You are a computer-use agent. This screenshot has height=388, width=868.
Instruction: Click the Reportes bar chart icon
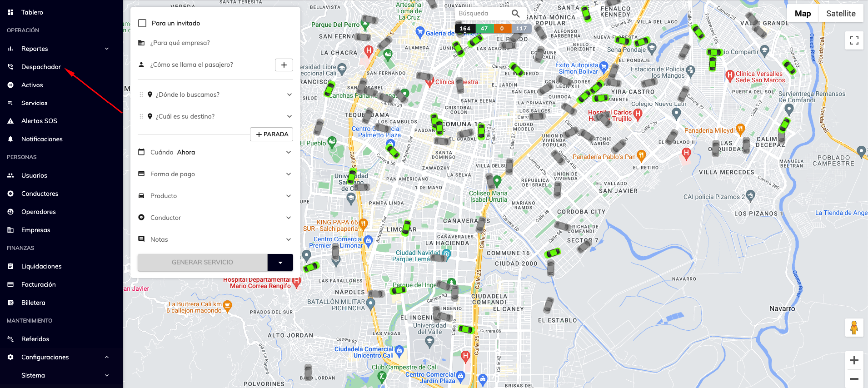point(10,49)
